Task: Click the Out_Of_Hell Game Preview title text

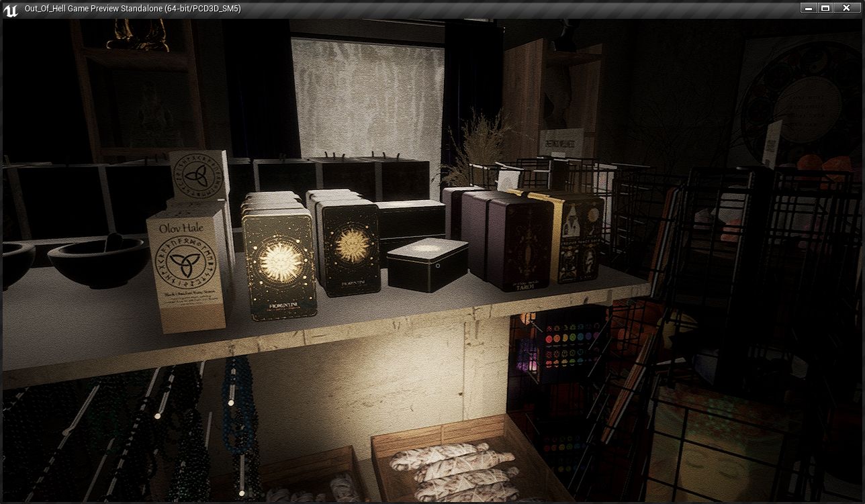Action: tap(132, 9)
